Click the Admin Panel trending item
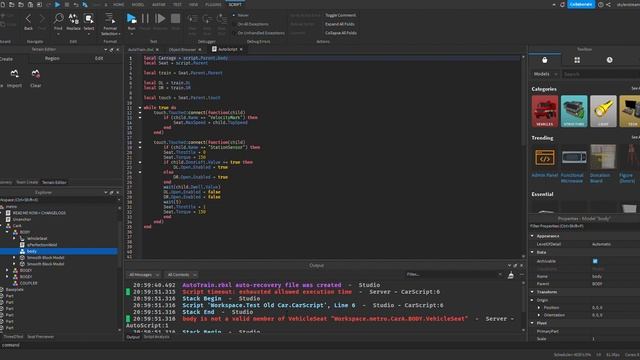The image size is (640, 360). click(544, 162)
